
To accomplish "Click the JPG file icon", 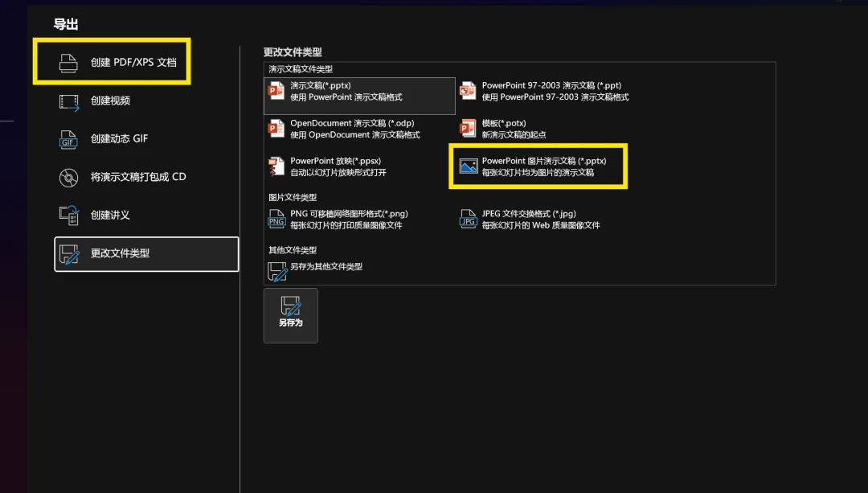I will tap(468, 220).
